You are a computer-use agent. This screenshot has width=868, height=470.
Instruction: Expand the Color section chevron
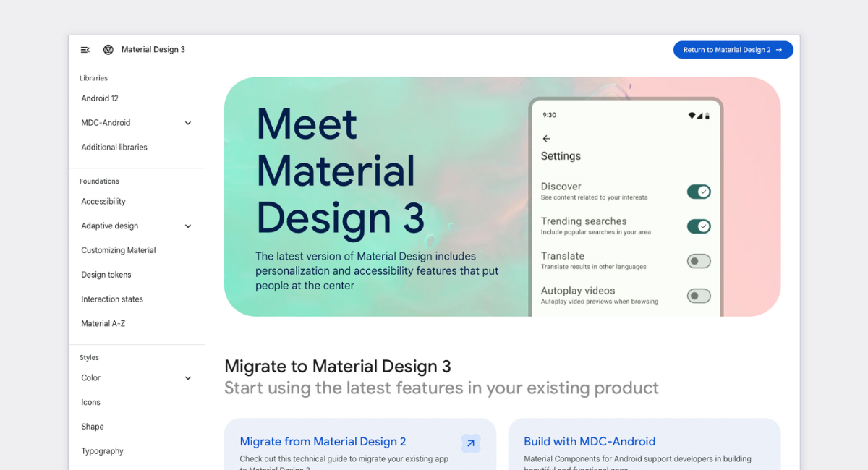[188, 378]
